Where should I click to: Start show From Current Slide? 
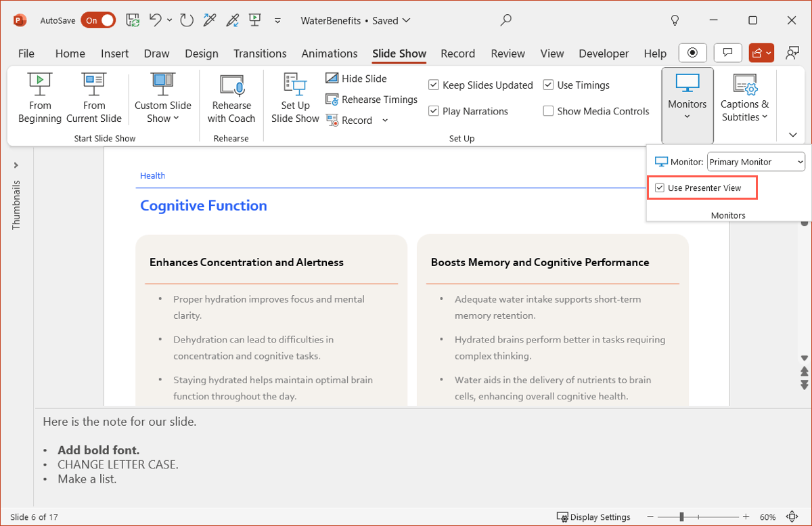[x=94, y=99]
